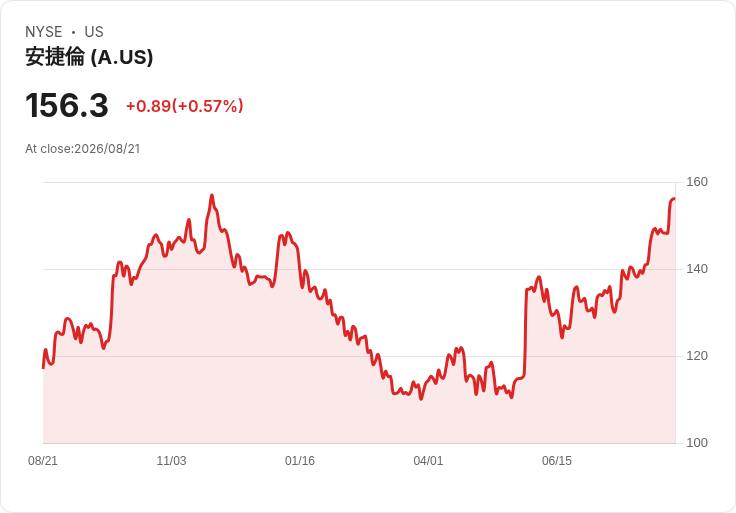Select the 11/03 date axis label
Screen dimensions: 736x513
pos(171,461)
